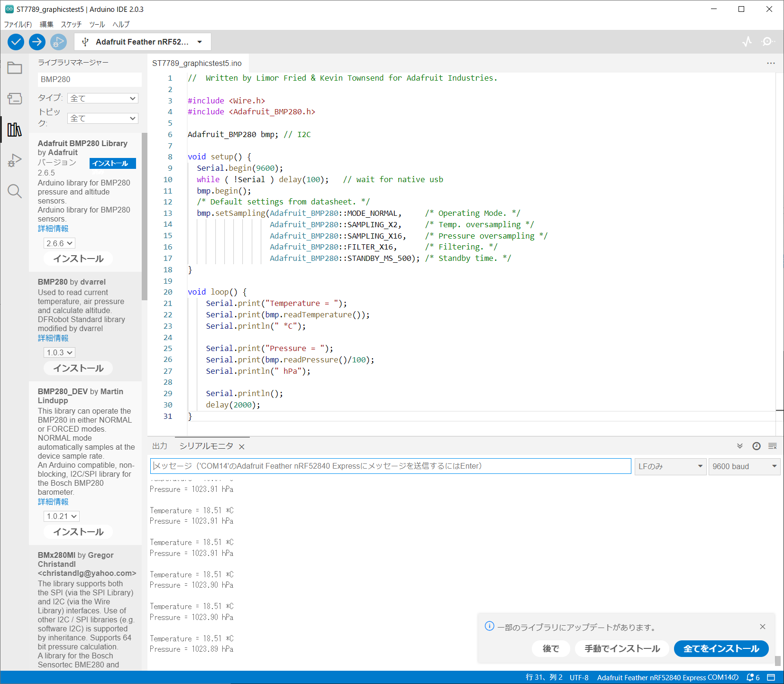Switch to the 出力 output tab

160,446
